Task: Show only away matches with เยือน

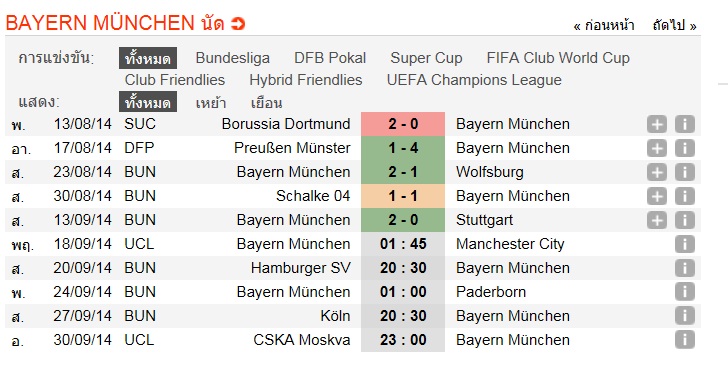Action: coord(266,103)
